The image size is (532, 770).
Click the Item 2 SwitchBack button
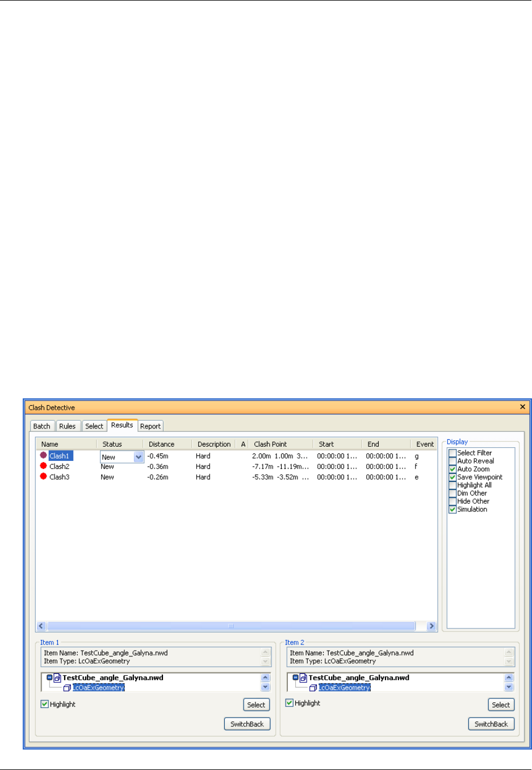pyautogui.click(x=491, y=724)
